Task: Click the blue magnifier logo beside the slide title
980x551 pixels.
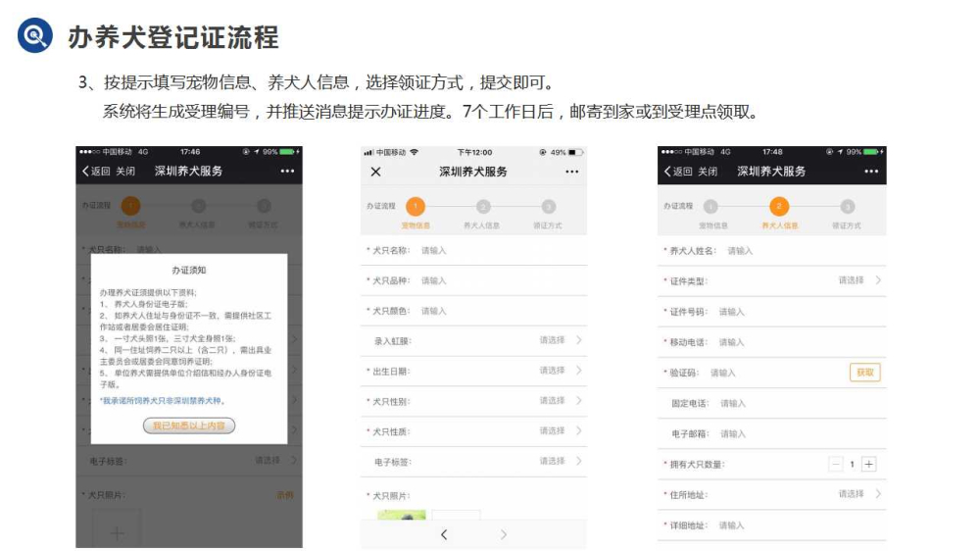Action: [34, 35]
